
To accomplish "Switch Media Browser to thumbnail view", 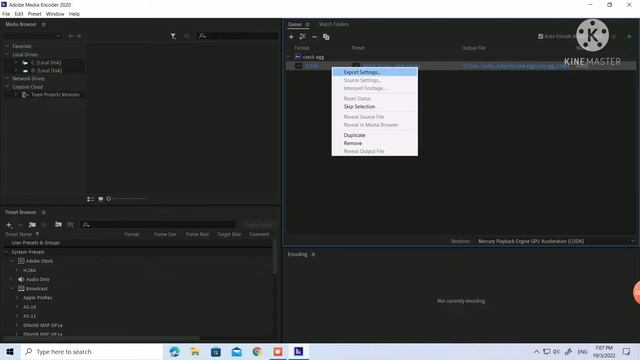I will pos(100,199).
